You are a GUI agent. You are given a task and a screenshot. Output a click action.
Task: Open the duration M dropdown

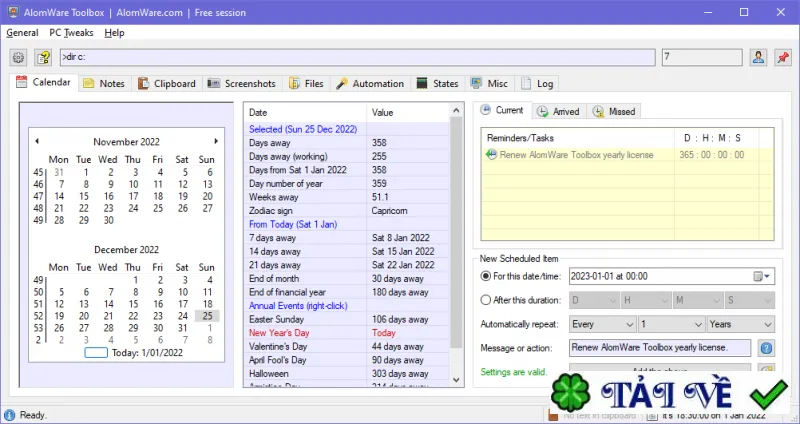pyautogui.click(x=698, y=301)
